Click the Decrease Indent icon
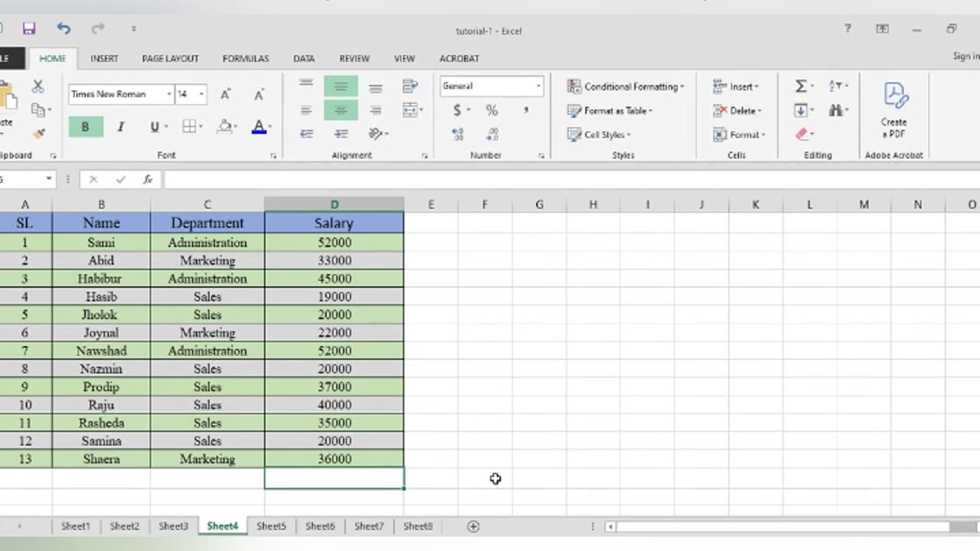The width and height of the screenshot is (980, 551). pyautogui.click(x=306, y=134)
